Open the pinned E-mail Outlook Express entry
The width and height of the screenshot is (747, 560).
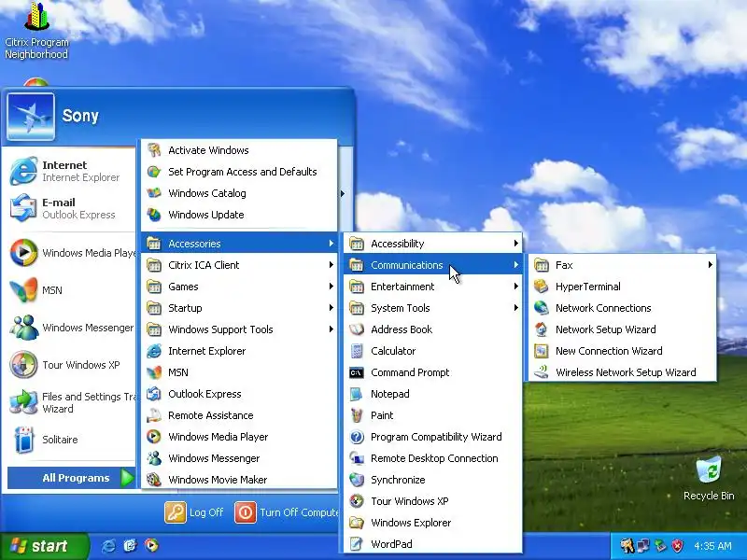click(x=69, y=208)
